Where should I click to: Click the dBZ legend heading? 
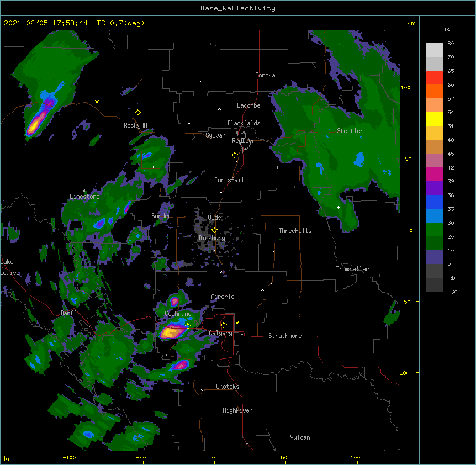(447, 30)
